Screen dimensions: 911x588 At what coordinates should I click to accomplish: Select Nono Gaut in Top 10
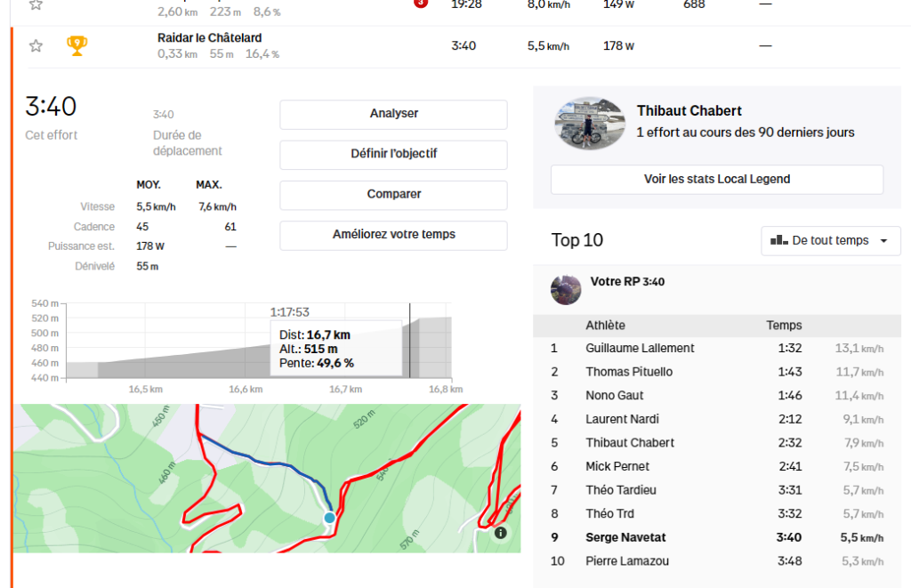614,395
